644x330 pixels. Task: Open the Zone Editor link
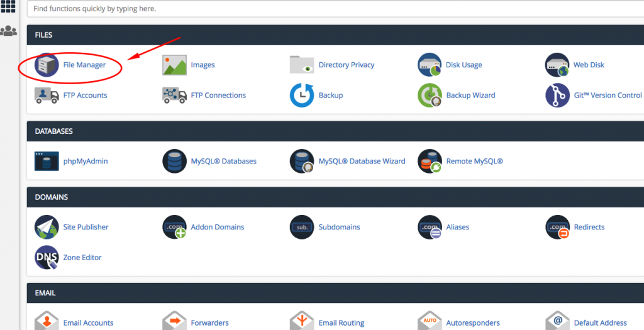point(82,257)
